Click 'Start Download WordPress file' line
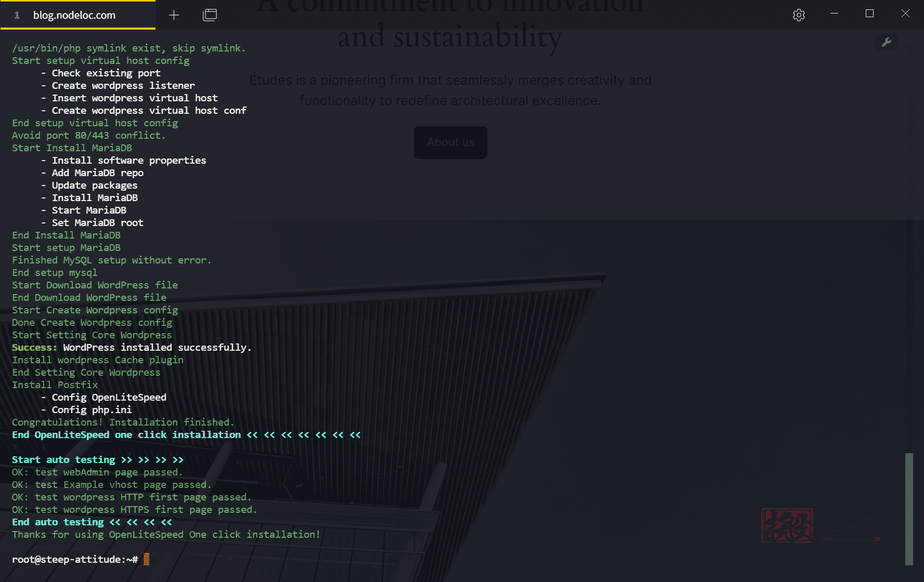 [95, 285]
